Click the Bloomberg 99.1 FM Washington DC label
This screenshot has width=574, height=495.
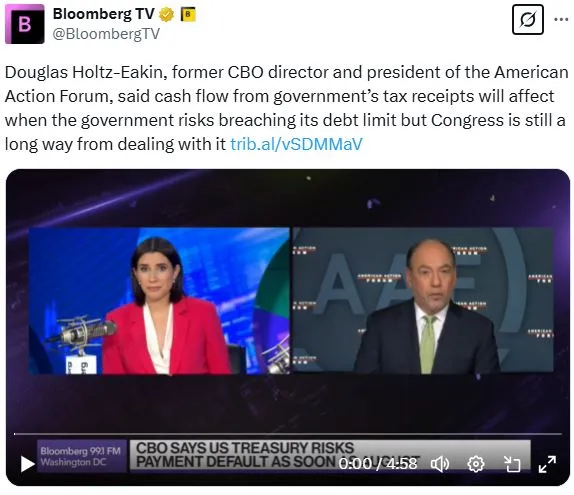click(81, 456)
